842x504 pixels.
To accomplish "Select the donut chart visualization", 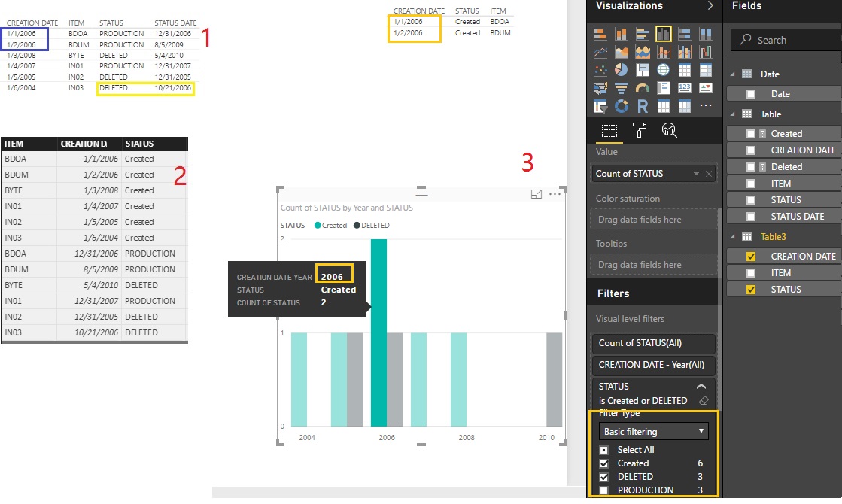I will [622, 106].
